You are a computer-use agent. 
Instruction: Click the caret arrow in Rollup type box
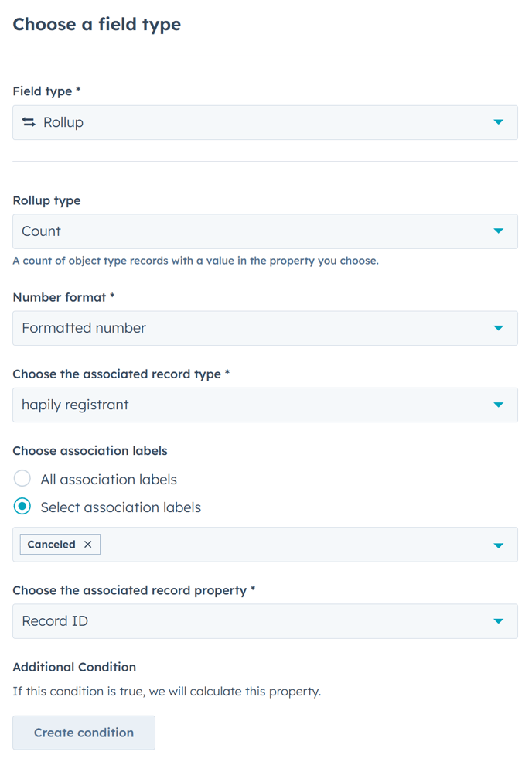click(x=499, y=231)
